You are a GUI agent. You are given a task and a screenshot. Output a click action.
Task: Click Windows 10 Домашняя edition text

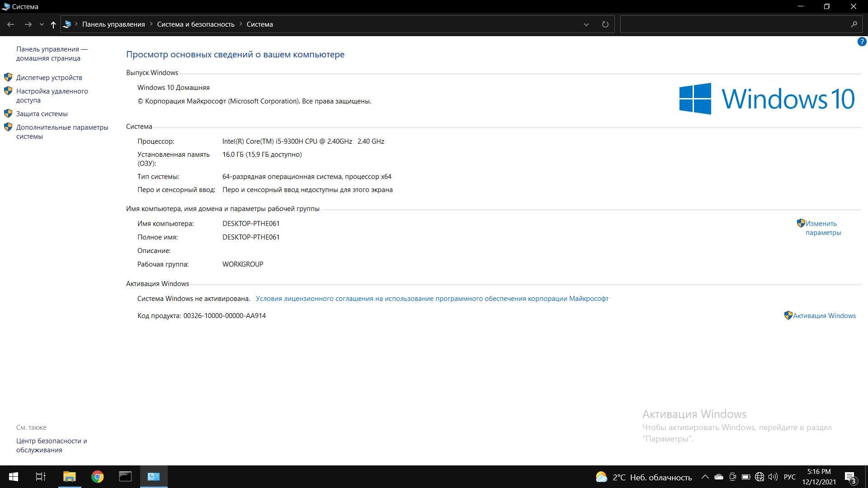(174, 88)
